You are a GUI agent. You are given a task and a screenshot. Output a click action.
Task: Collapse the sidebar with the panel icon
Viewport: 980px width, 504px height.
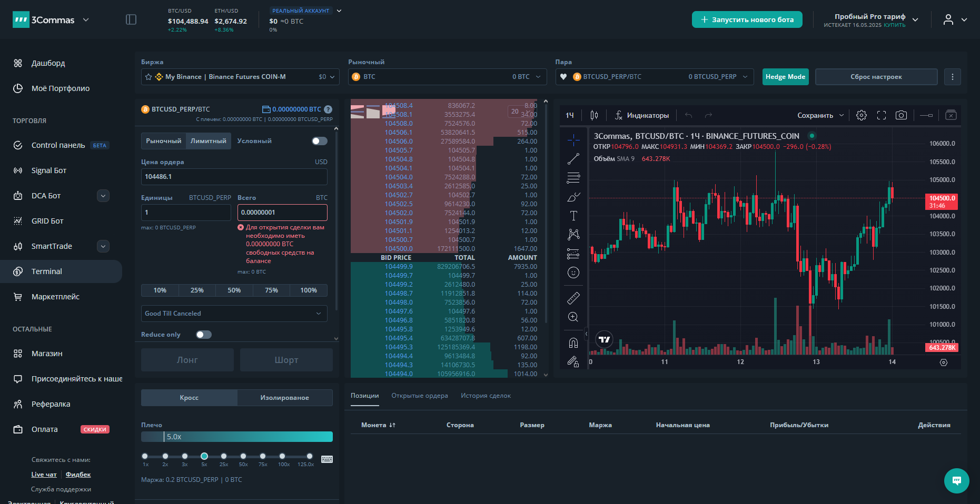pyautogui.click(x=131, y=19)
